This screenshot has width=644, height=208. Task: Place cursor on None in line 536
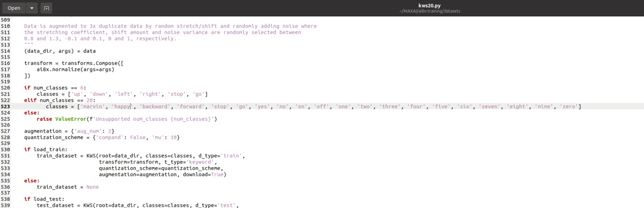[x=93, y=187]
